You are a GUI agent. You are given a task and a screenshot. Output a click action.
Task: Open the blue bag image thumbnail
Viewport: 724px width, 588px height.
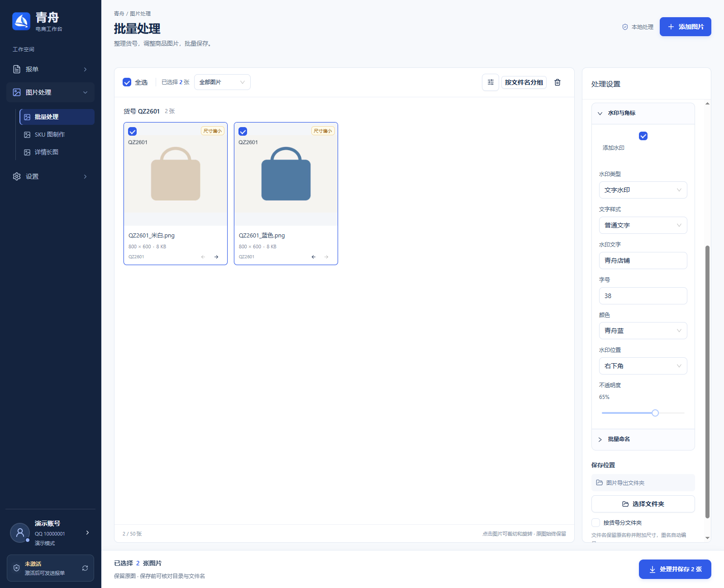[286, 174]
